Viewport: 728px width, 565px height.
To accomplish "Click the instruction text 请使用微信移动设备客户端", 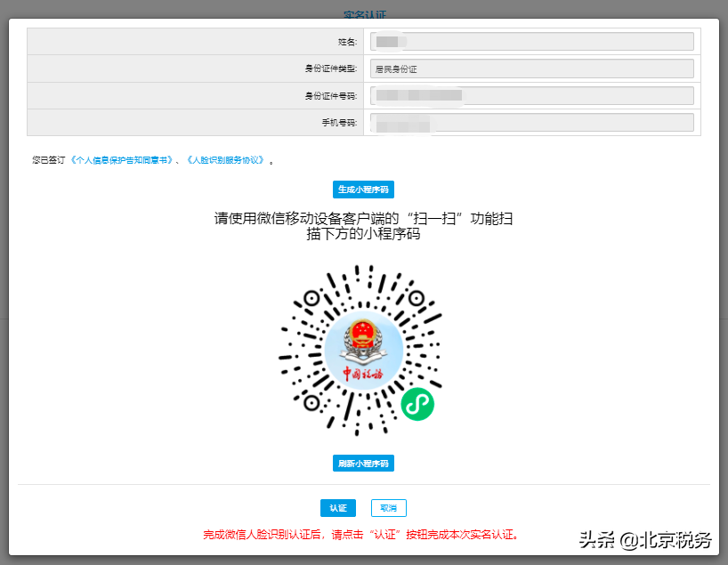I will pos(363,226).
